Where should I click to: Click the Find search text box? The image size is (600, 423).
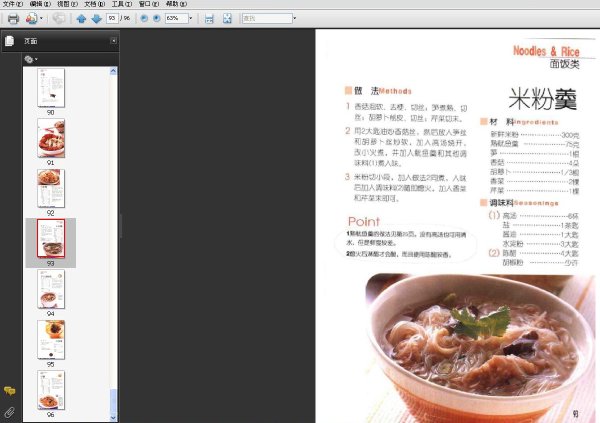(267, 18)
